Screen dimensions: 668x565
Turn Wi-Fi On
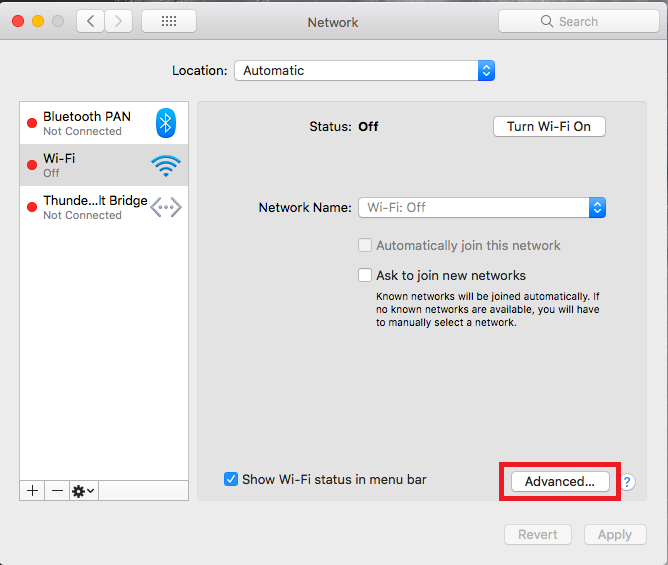point(549,127)
